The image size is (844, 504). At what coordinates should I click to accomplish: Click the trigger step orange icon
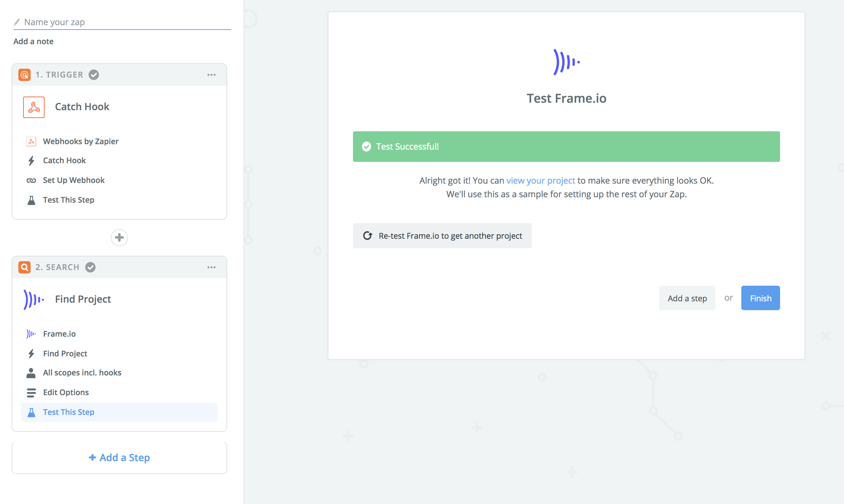[24, 74]
